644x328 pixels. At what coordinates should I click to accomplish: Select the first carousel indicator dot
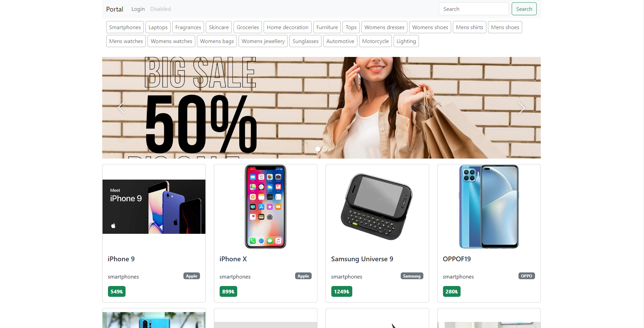[318, 149]
